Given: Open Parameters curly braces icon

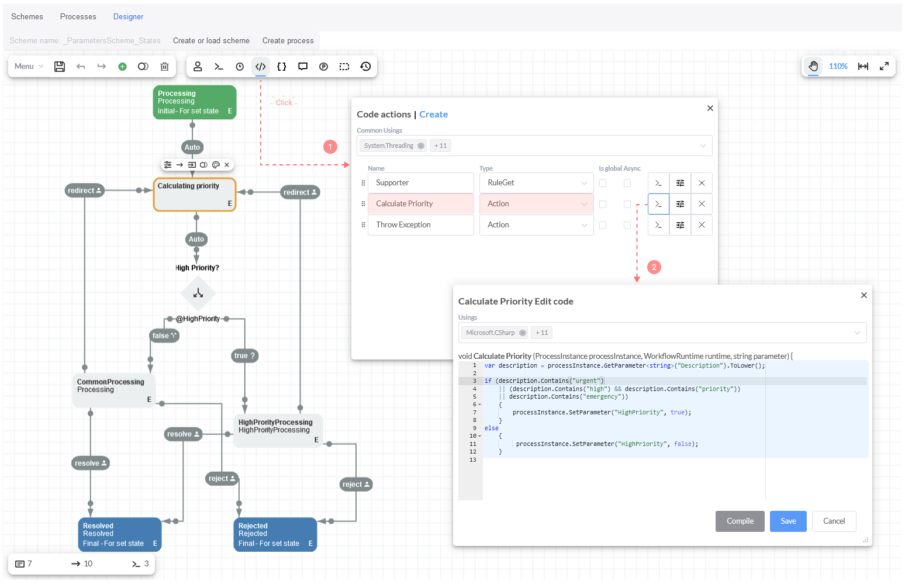Looking at the screenshot, I should tap(282, 67).
